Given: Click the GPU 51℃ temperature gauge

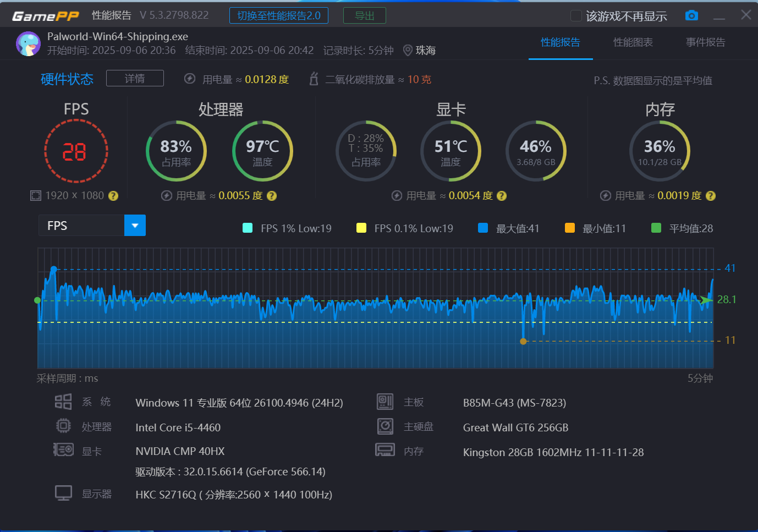Looking at the screenshot, I should (x=451, y=151).
